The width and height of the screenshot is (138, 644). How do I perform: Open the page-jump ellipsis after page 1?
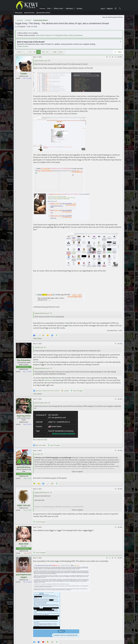(x=26, y=52)
